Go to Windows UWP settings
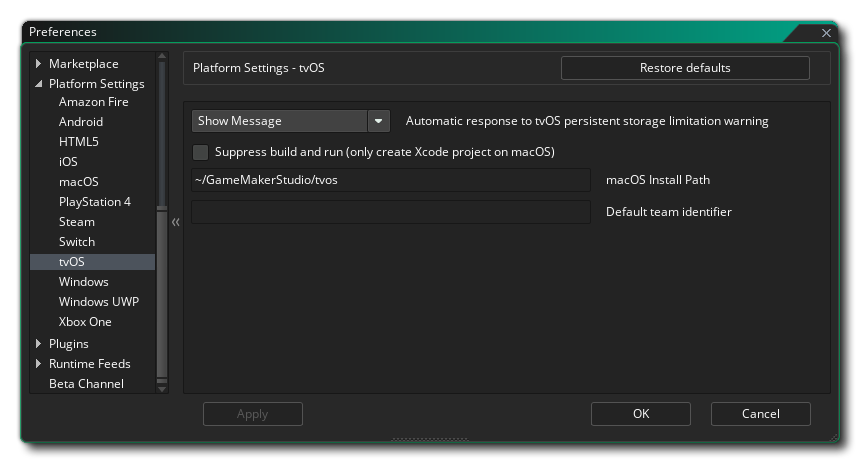Image resolution: width=860 pixels, height=463 pixels. click(98, 302)
